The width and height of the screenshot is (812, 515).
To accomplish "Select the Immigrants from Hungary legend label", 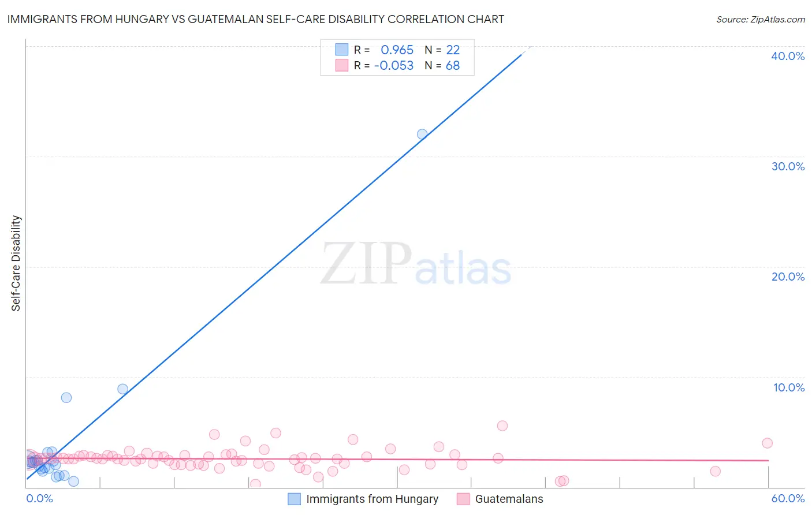I will pos(373,499).
